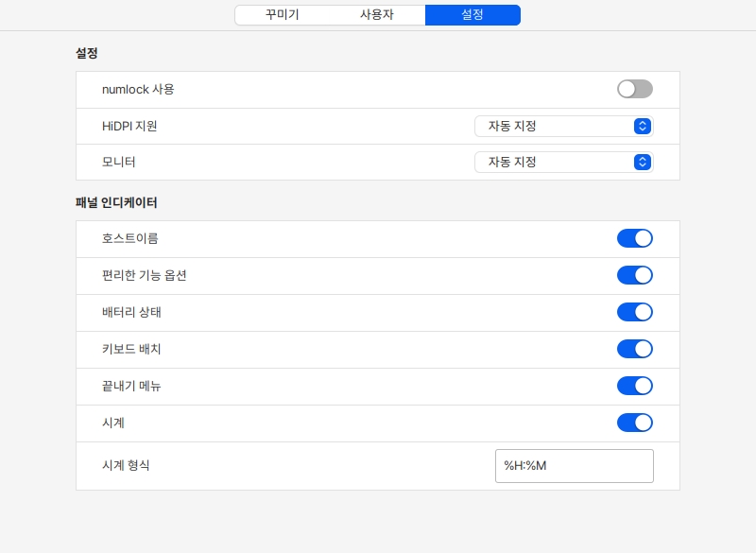This screenshot has width=756, height=553.
Task: Click the 시계 형식 text field
Action: (574, 465)
